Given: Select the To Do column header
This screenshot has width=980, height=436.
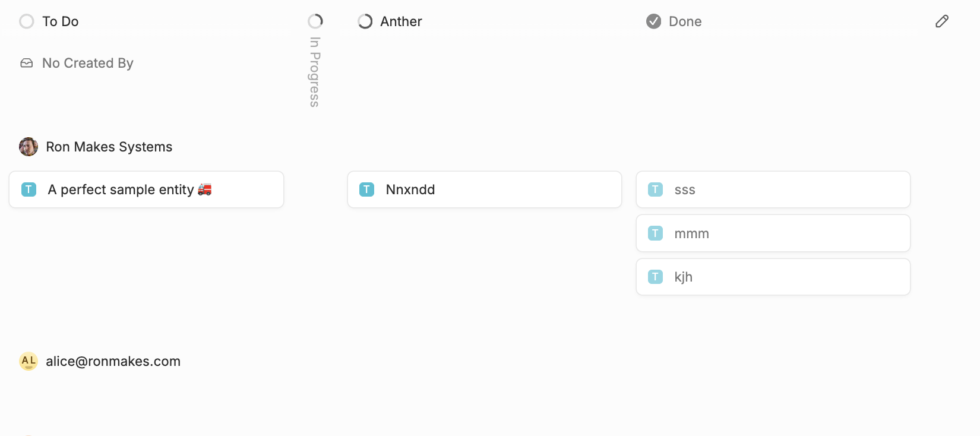Looking at the screenshot, I should pyautogui.click(x=61, y=21).
